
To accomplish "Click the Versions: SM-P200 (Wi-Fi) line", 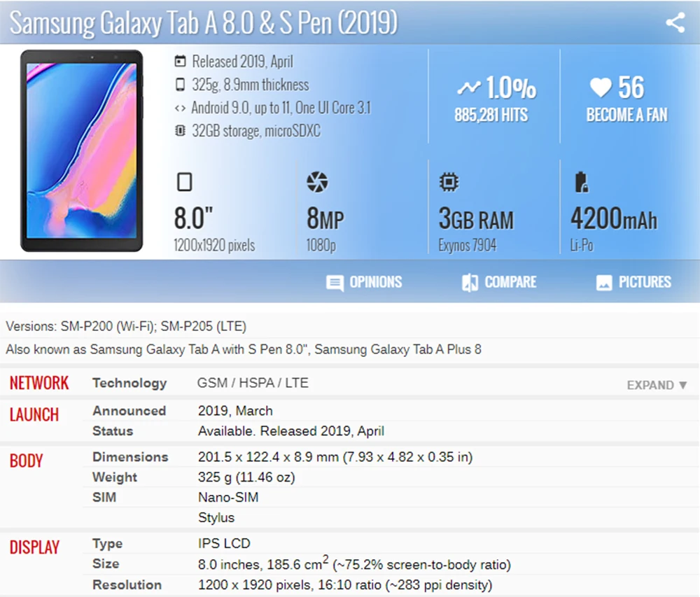I will coord(126,326).
